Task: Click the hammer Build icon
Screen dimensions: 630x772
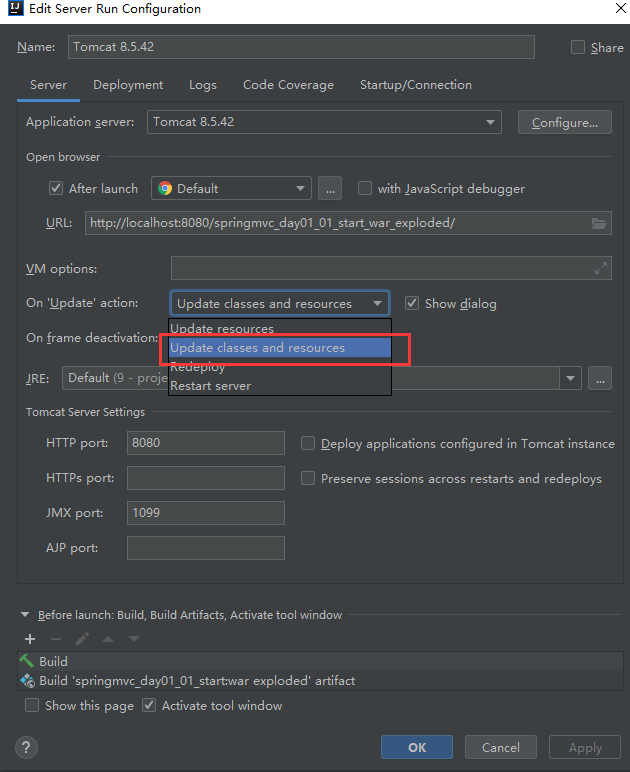Action: click(27, 661)
